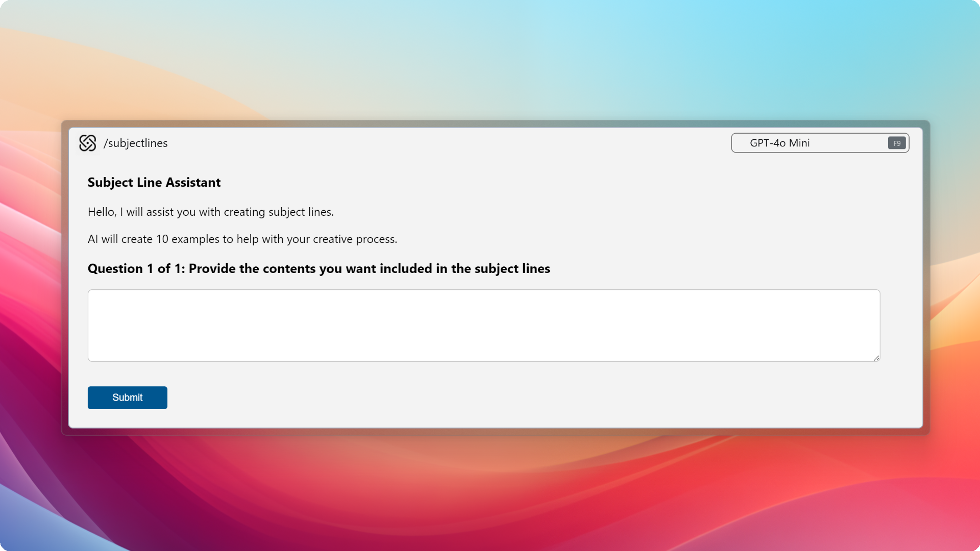Click the F9 shortcut badge
This screenshot has height=551, width=980.
pyautogui.click(x=897, y=143)
